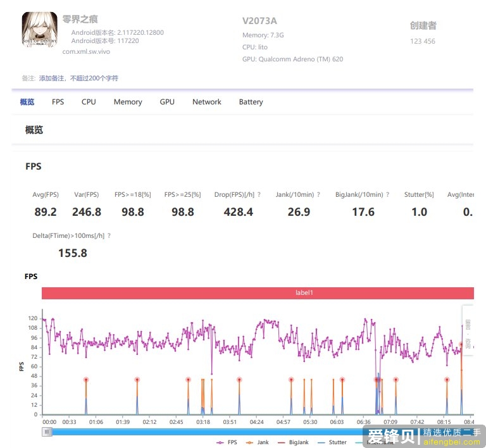The width and height of the screenshot is (486, 448).
Task: Click the Delta(FTime) value 155.8
Action: (x=73, y=253)
